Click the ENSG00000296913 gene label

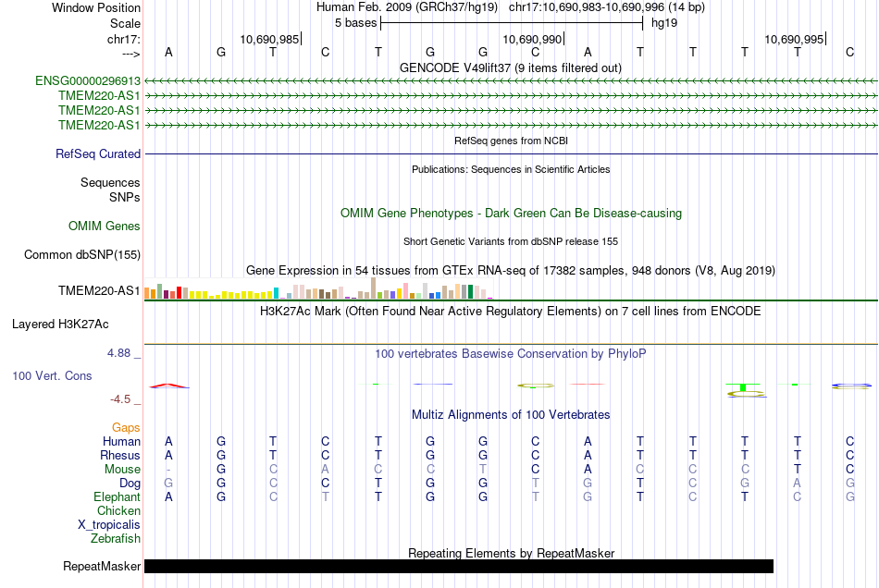[x=88, y=81]
